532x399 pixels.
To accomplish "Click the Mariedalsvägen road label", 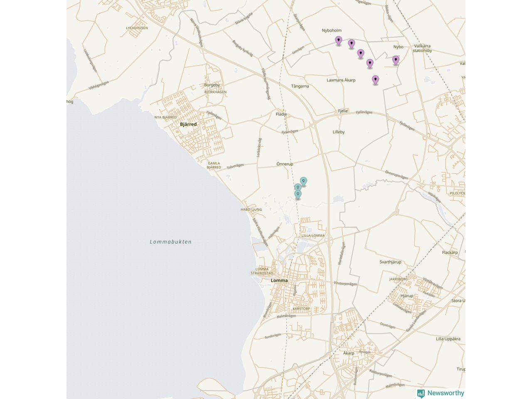I will coord(341,254).
